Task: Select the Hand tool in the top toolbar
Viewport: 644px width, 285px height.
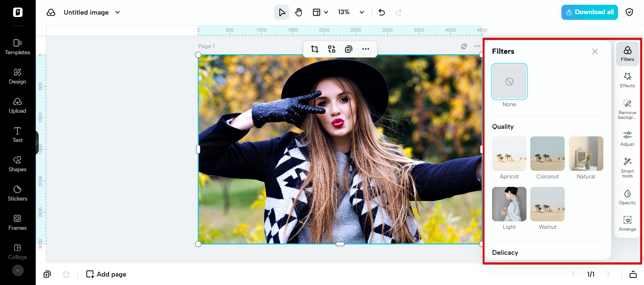Action: [x=299, y=12]
